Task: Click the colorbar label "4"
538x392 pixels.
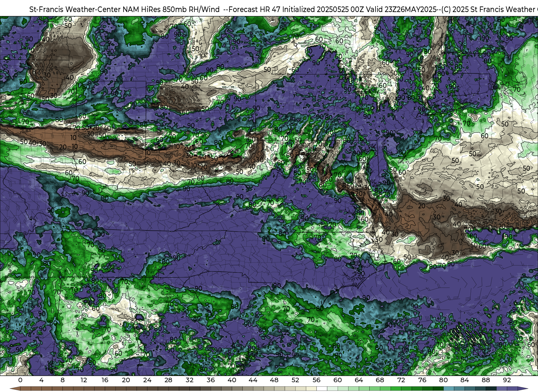Action: click(x=41, y=380)
